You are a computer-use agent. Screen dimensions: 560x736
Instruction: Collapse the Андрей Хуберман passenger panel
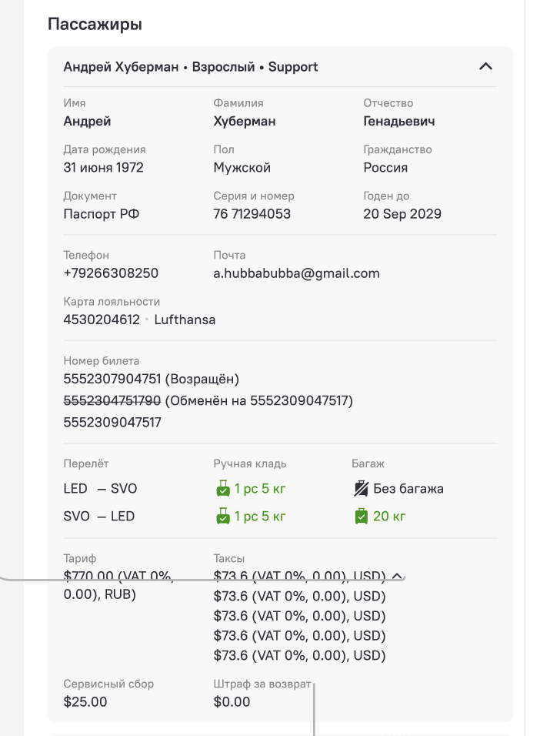[486, 67]
